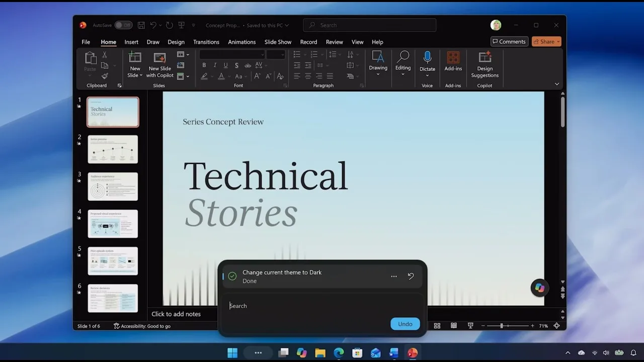Click the floating Copilot icon

click(x=539, y=288)
